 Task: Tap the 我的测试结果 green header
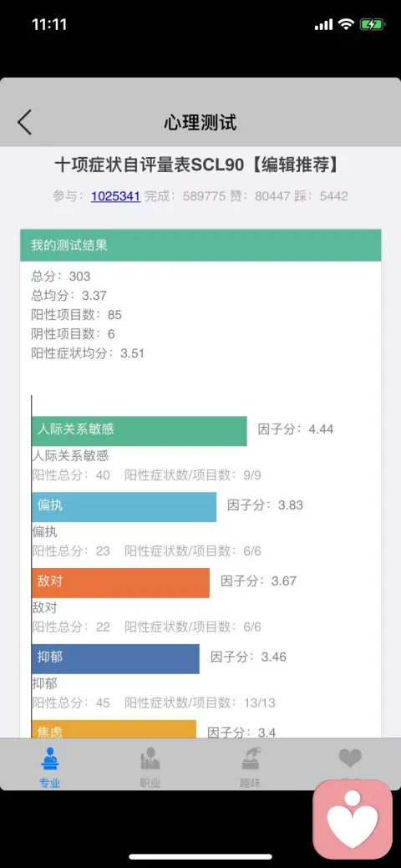click(200, 246)
